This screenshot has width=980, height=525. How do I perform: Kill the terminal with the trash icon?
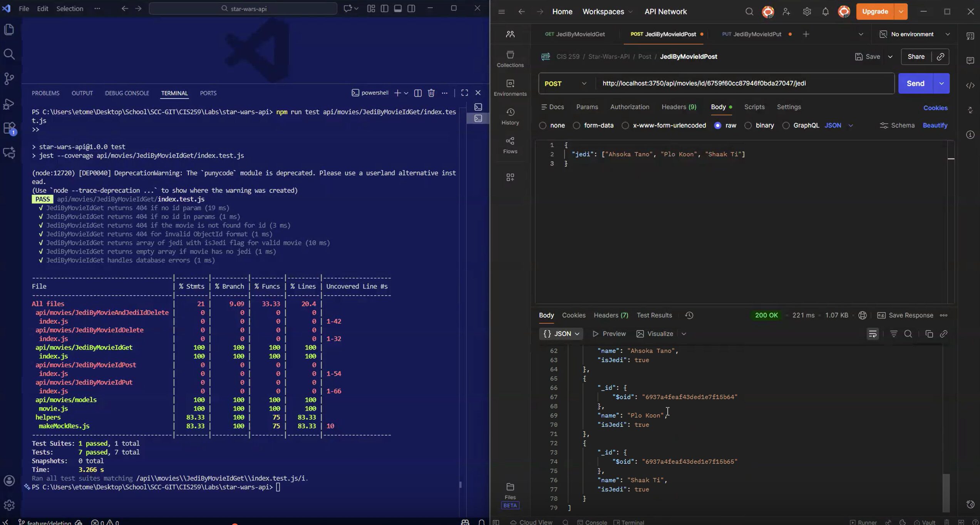[x=431, y=93]
